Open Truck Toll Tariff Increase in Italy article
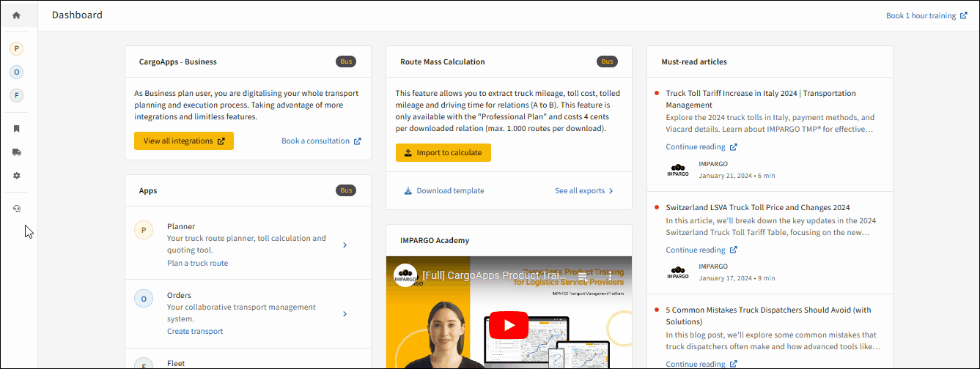 coord(761,99)
